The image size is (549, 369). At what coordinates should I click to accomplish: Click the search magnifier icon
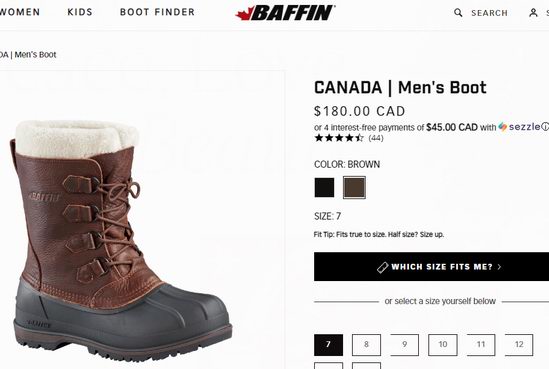(458, 13)
